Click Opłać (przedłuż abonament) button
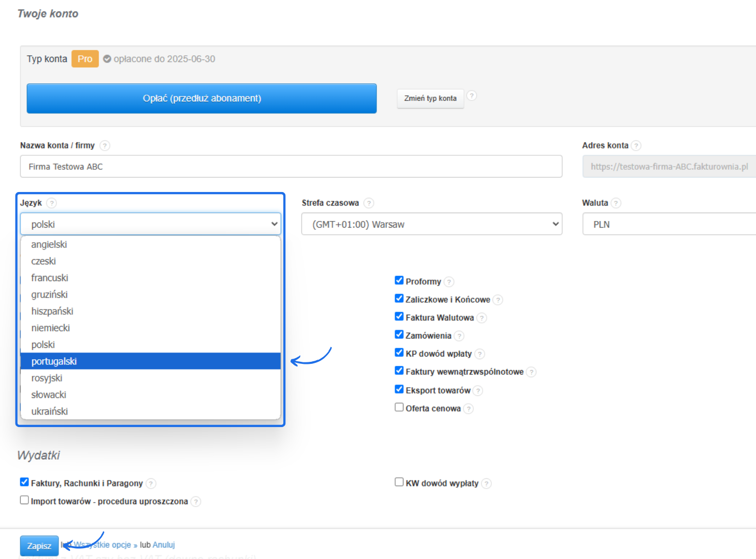The height and width of the screenshot is (559, 756). pyautogui.click(x=201, y=98)
